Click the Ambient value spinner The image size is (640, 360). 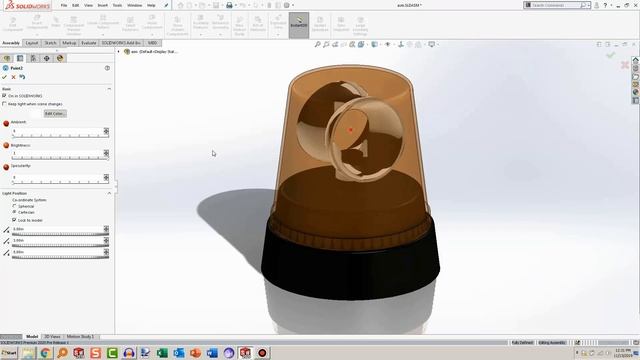[x=106, y=131]
